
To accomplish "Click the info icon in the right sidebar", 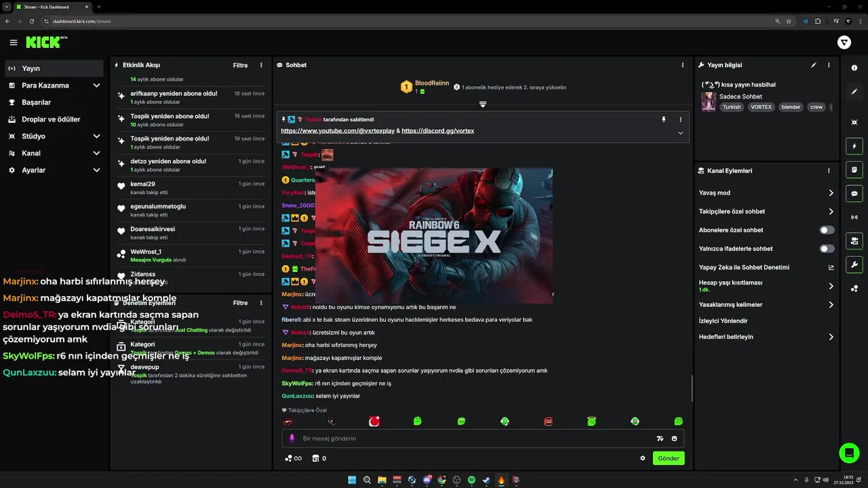I will pyautogui.click(x=854, y=68).
